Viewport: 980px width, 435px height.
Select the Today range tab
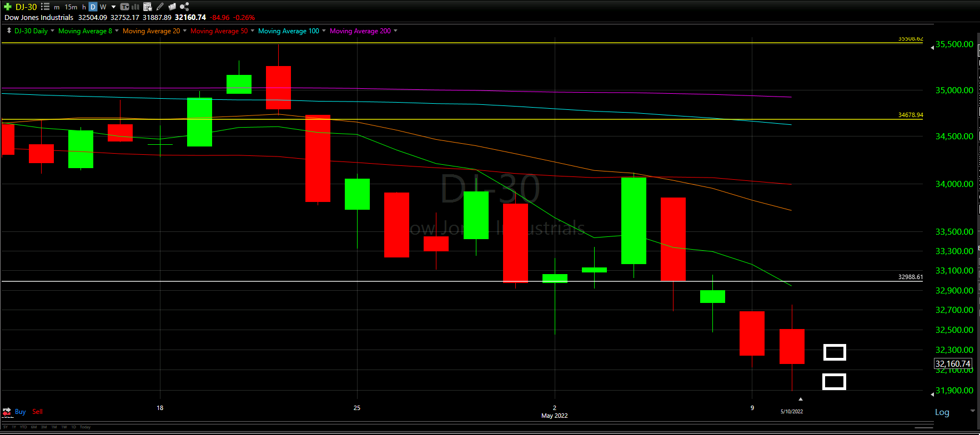coord(85,427)
